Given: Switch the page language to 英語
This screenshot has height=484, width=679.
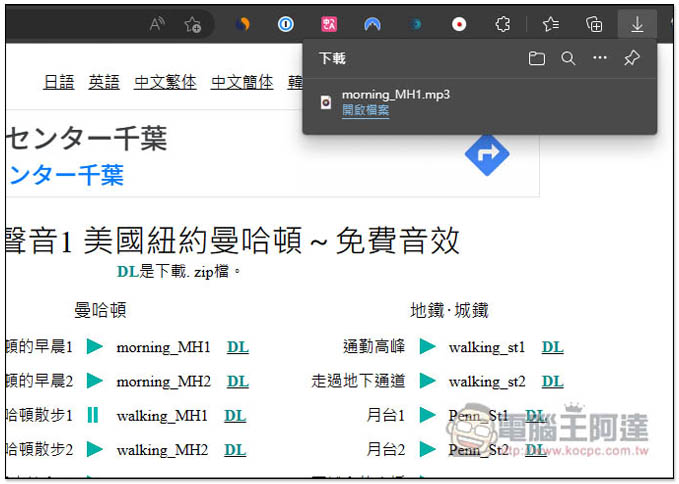Looking at the screenshot, I should pos(103,82).
